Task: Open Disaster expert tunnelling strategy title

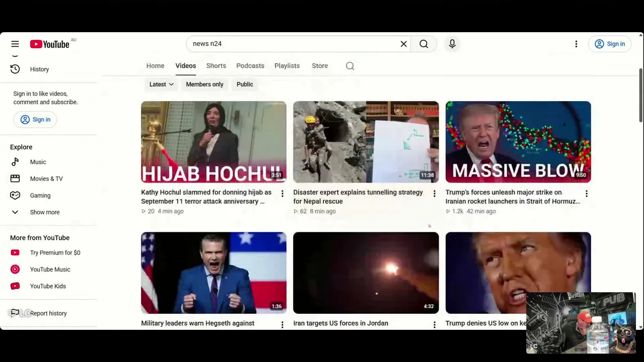Action: coord(358,197)
